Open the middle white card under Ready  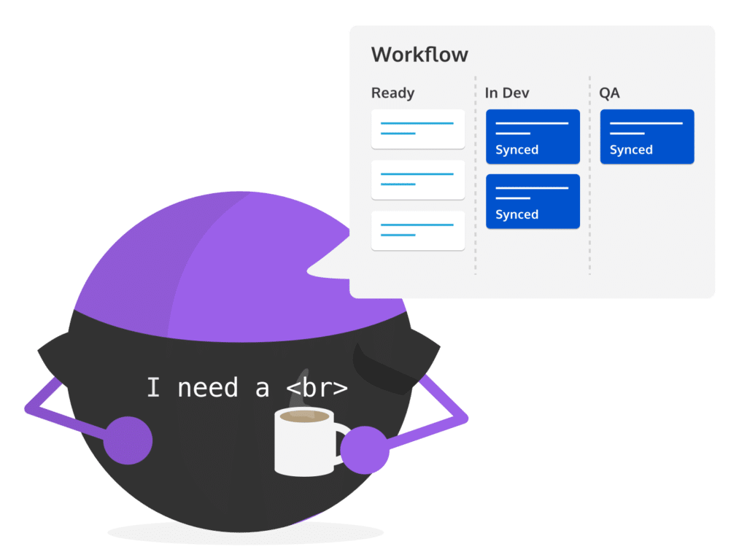418,180
